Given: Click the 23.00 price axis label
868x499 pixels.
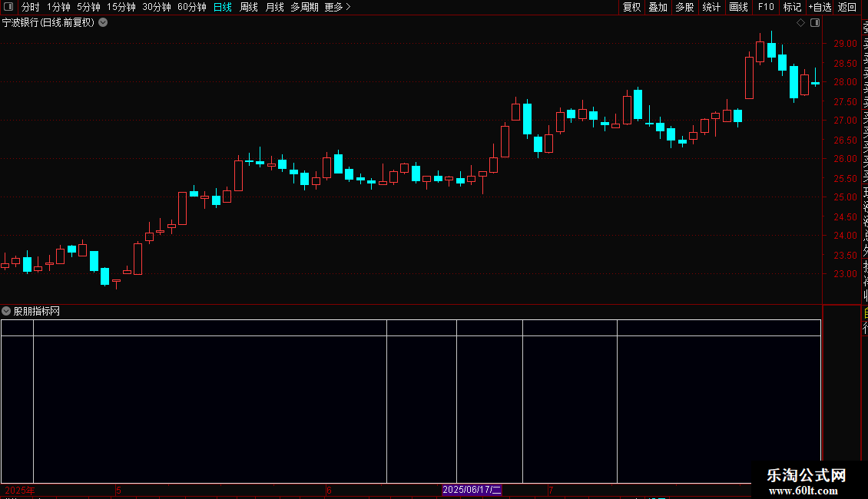Looking at the screenshot, I should click(845, 274).
